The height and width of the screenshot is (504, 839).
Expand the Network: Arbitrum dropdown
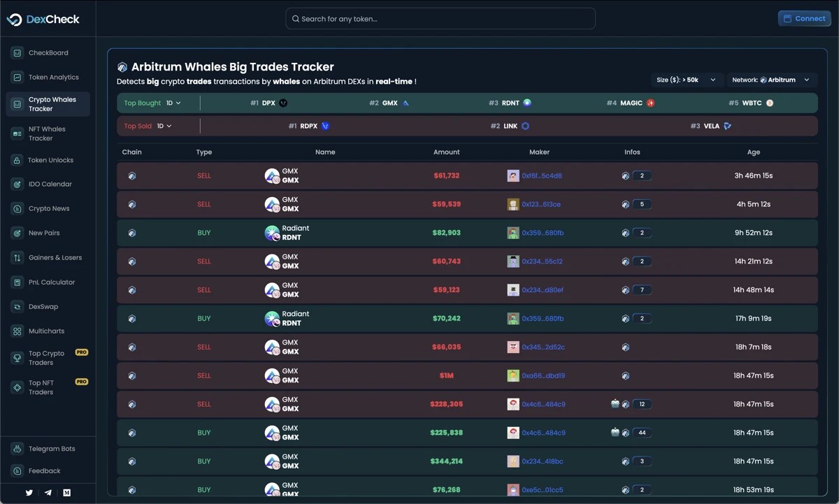coord(772,80)
